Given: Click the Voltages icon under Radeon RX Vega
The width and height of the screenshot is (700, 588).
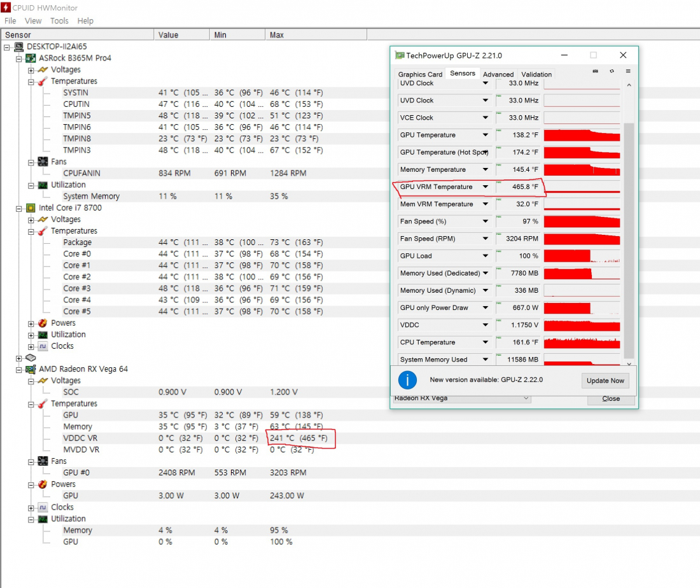Looking at the screenshot, I should coord(43,381).
